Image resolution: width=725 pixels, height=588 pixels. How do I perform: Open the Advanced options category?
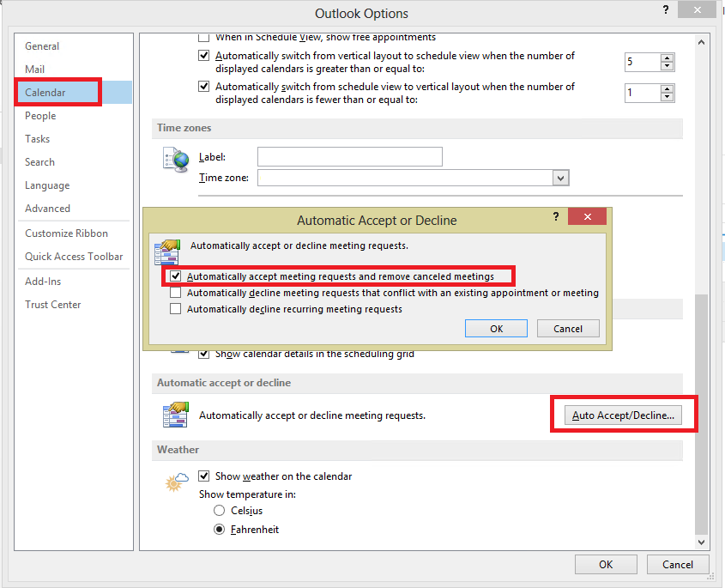point(48,209)
